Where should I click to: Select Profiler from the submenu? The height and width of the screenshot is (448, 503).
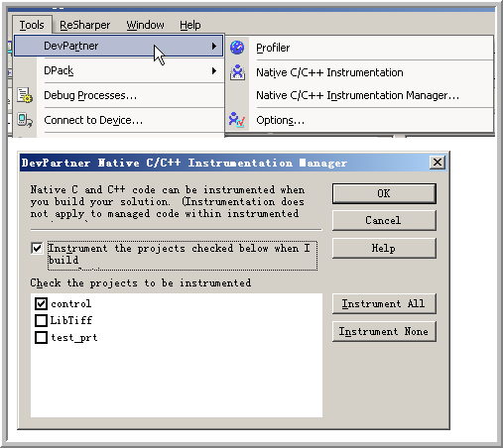pos(359,48)
